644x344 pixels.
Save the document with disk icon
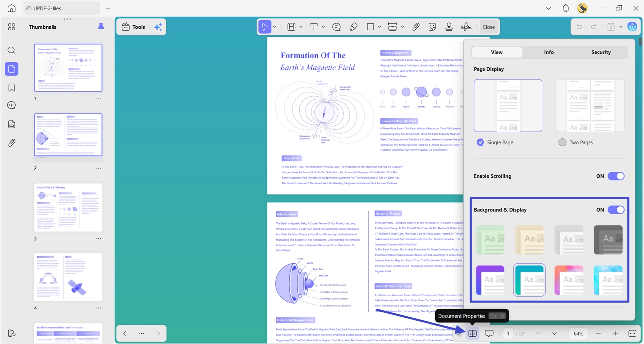click(611, 27)
